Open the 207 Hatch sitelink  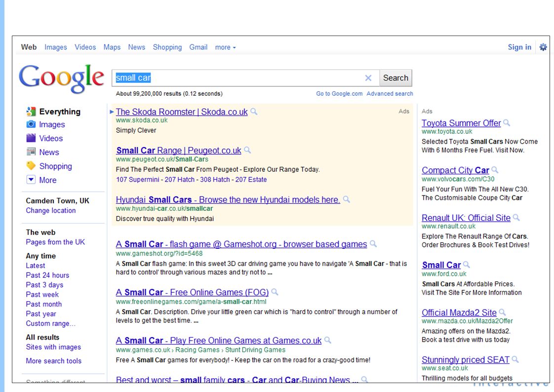tap(180, 179)
